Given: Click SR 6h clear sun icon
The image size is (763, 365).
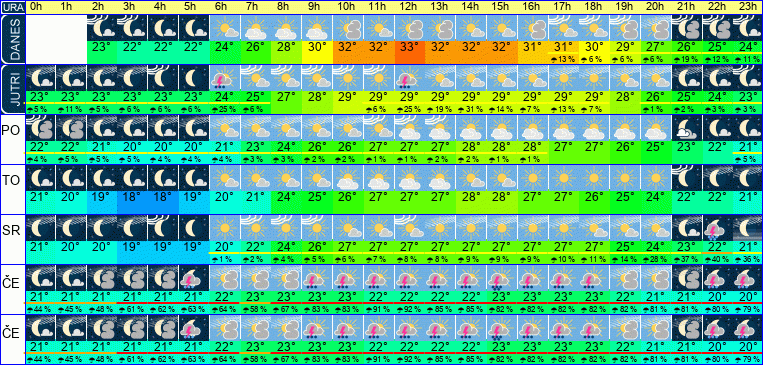Looking at the screenshot, I should (x=225, y=228).
